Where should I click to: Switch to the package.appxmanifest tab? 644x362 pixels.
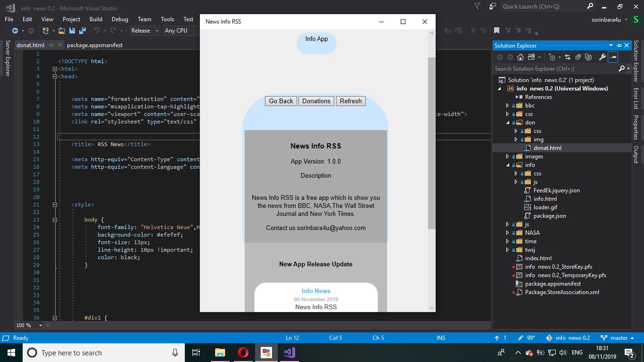(95, 45)
